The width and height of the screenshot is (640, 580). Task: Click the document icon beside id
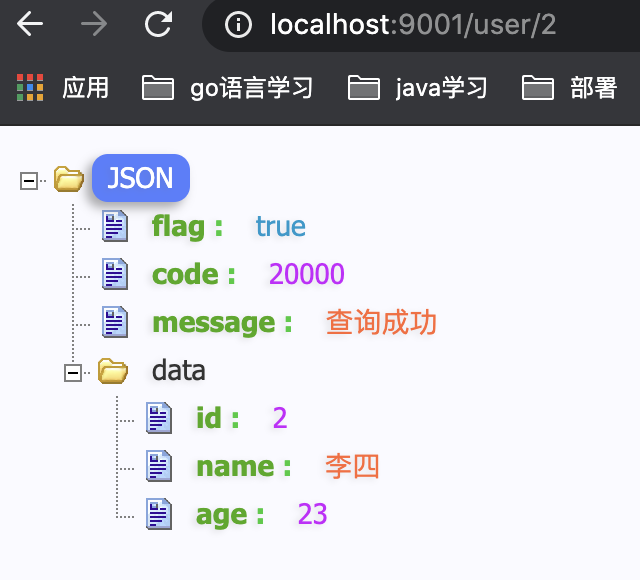click(x=159, y=418)
